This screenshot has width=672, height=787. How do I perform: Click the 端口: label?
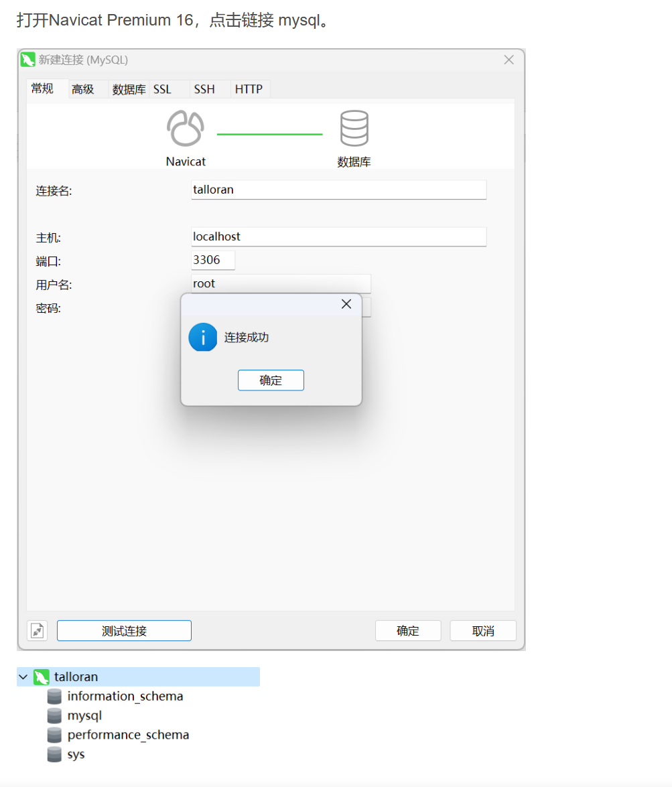point(48,261)
